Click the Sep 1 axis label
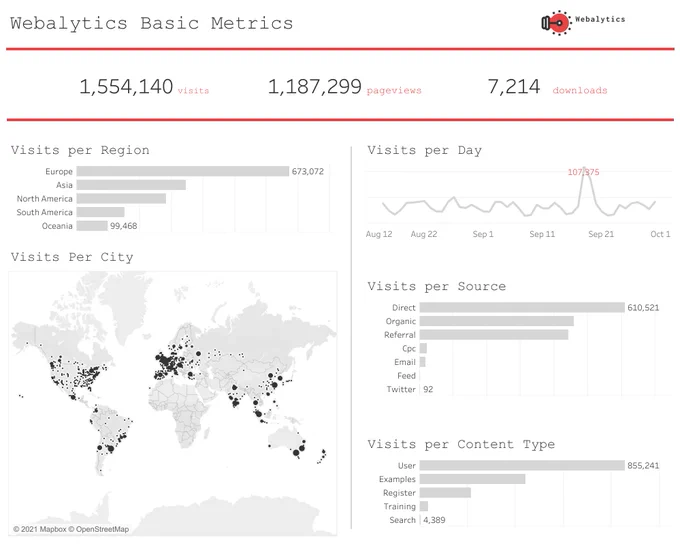Image resolution: width=680 pixels, height=544 pixels. pos(483,234)
